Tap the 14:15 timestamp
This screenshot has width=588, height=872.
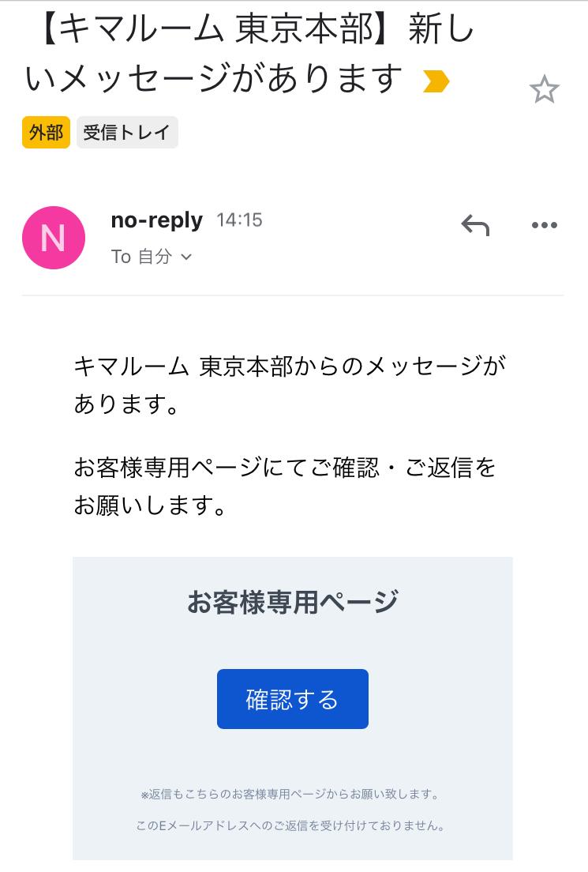tap(239, 220)
